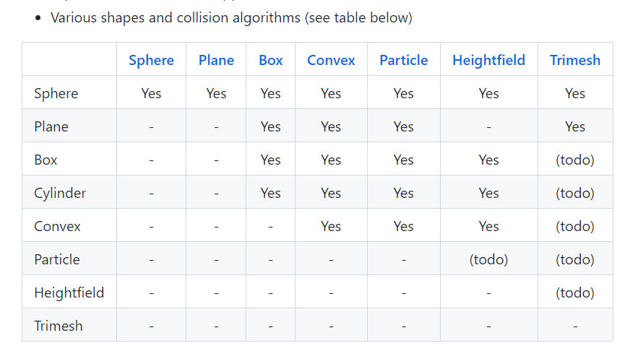Screen dimensions: 643x364
Task: Follow the Box column header link
Action: click(270, 60)
